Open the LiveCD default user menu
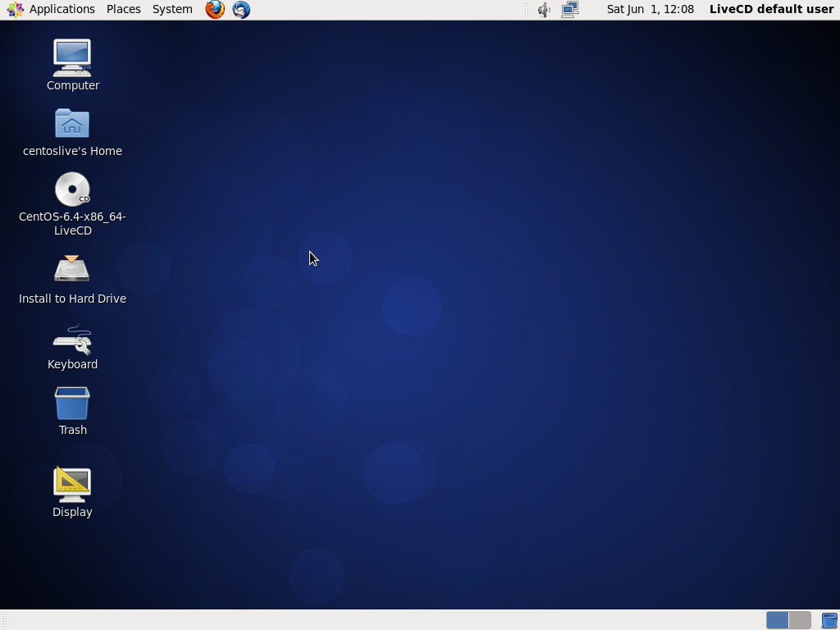 (x=771, y=9)
